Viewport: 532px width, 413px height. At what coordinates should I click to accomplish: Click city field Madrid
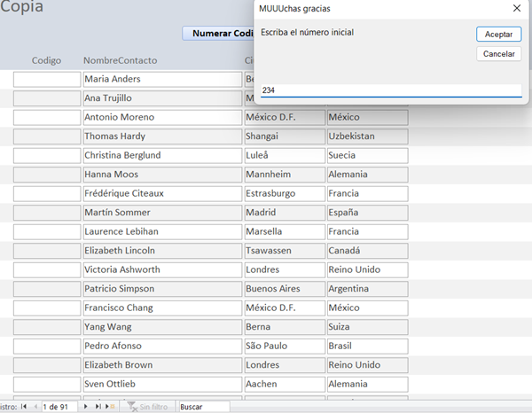[x=285, y=213]
